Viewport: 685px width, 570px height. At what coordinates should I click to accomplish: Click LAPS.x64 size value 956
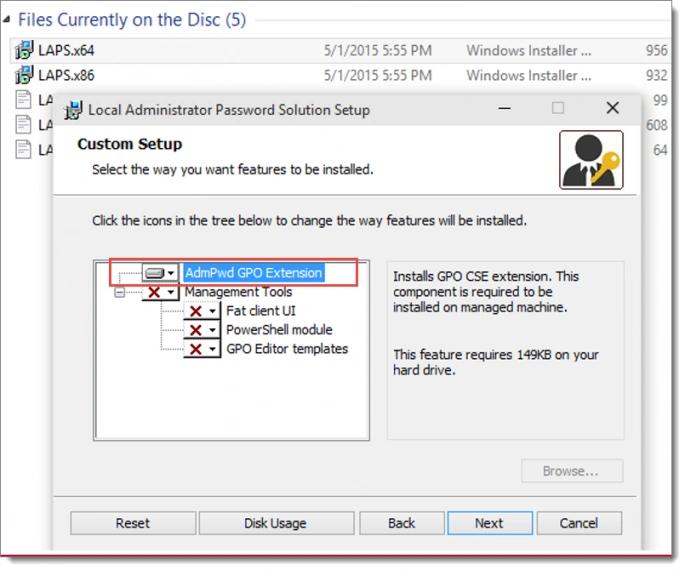tap(657, 50)
